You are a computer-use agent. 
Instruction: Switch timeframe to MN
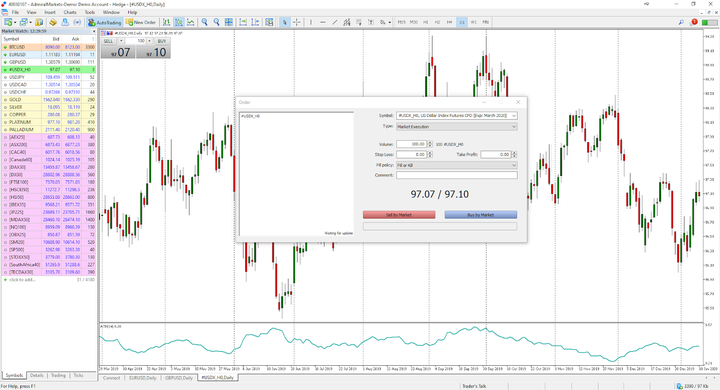(x=485, y=22)
